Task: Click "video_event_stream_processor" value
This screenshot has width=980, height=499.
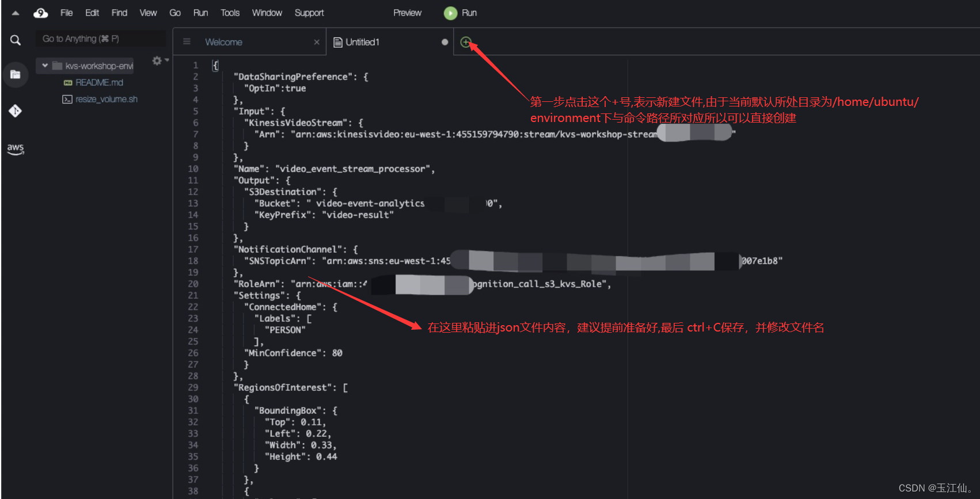Action: pyautogui.click(x=353, y=169)
